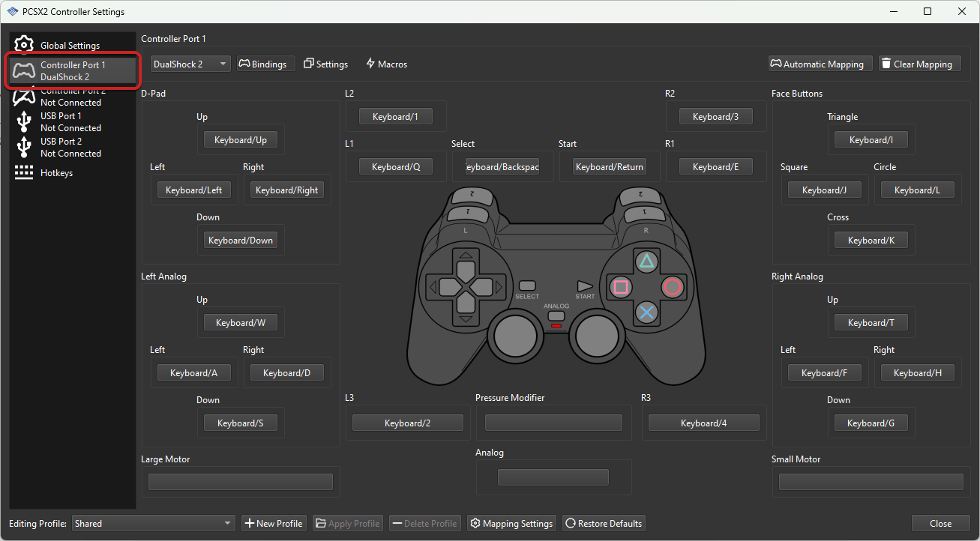Rebind Square binding Keyboard/J
Screen dimensions: 980x541
tap(825, 190)
